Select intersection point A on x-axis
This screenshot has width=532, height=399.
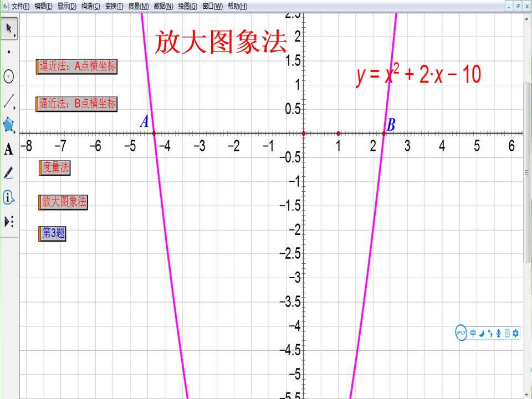click(x=154, y=134)
